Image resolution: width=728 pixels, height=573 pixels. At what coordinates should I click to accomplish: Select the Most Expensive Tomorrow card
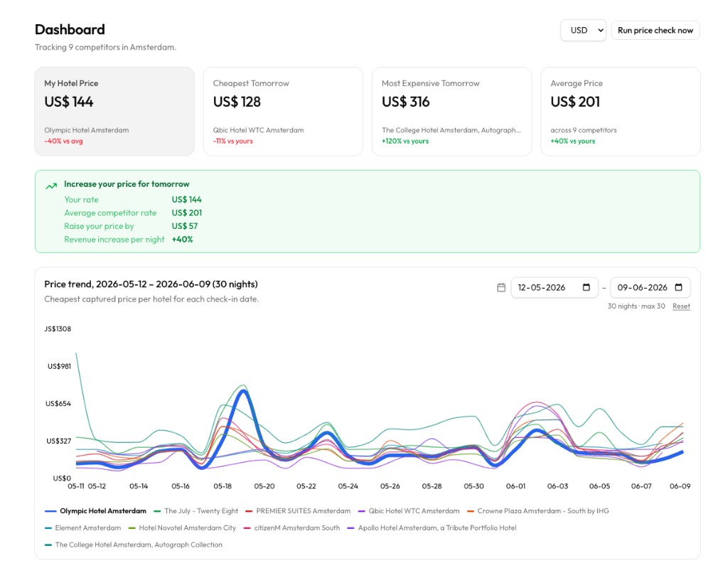point(451,112)
